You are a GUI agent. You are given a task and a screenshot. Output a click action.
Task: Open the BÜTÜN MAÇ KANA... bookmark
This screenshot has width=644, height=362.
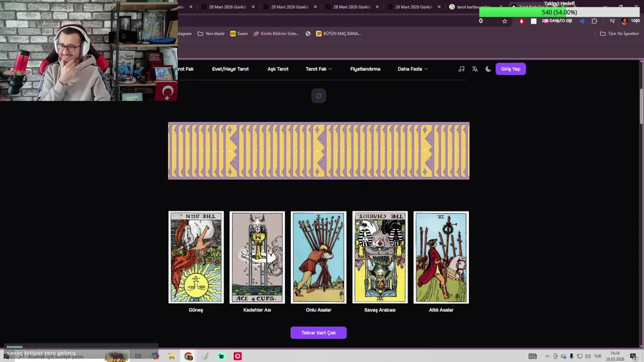pyautogui.click(x=338, y=34)
